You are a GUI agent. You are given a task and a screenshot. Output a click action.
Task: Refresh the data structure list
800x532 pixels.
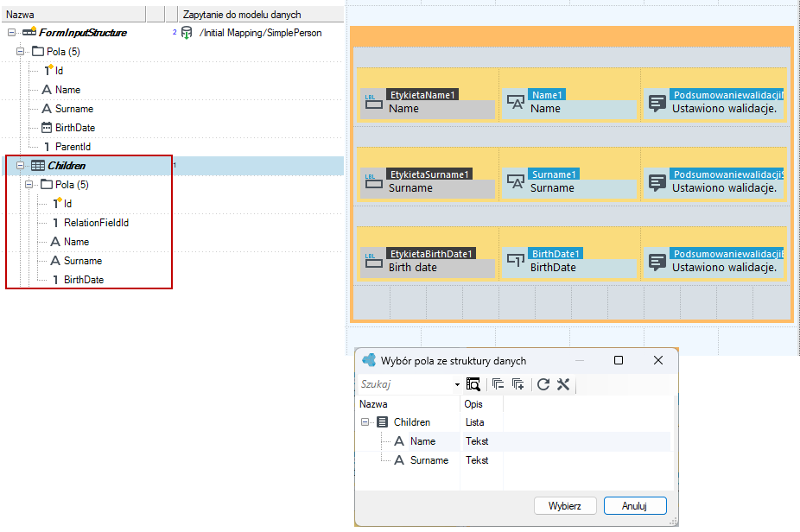[543, 384]
